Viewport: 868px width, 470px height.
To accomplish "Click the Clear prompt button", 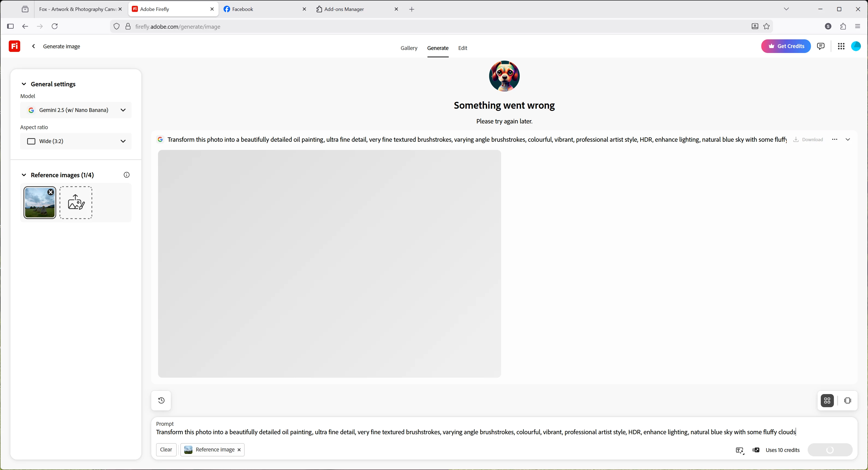I will tap(166, 450).
